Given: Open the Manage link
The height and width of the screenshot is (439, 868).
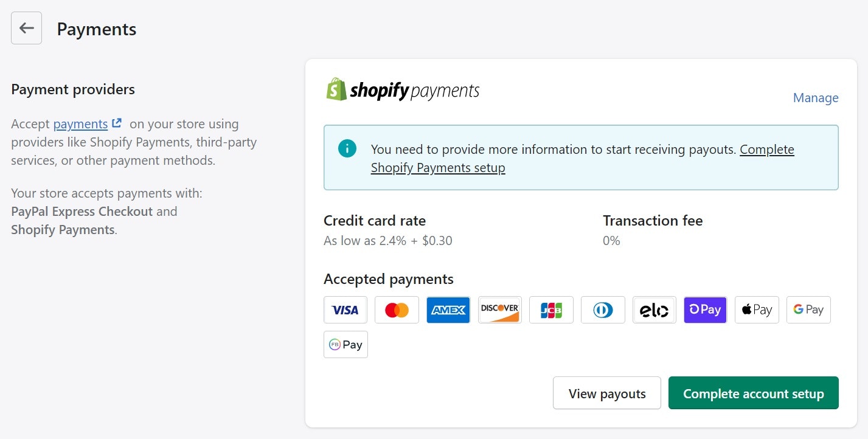Looking at the screenshot, I should point(815,98).
